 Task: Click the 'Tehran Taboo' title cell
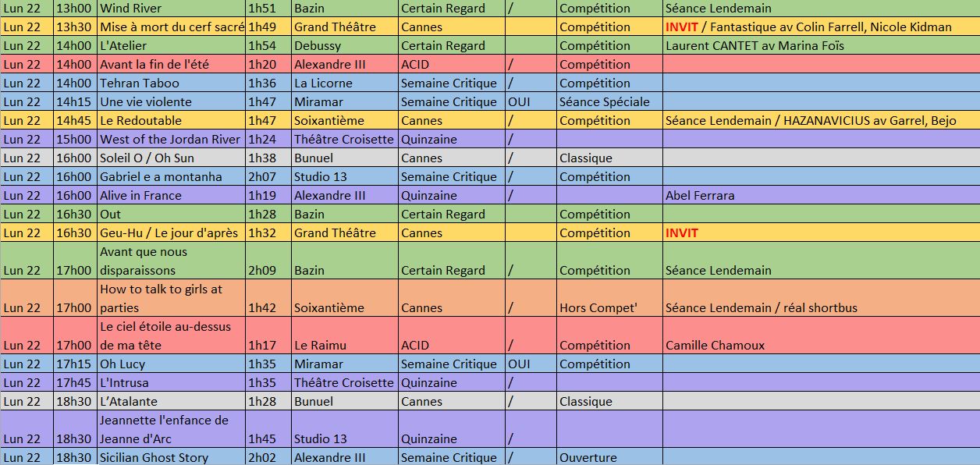140,83
